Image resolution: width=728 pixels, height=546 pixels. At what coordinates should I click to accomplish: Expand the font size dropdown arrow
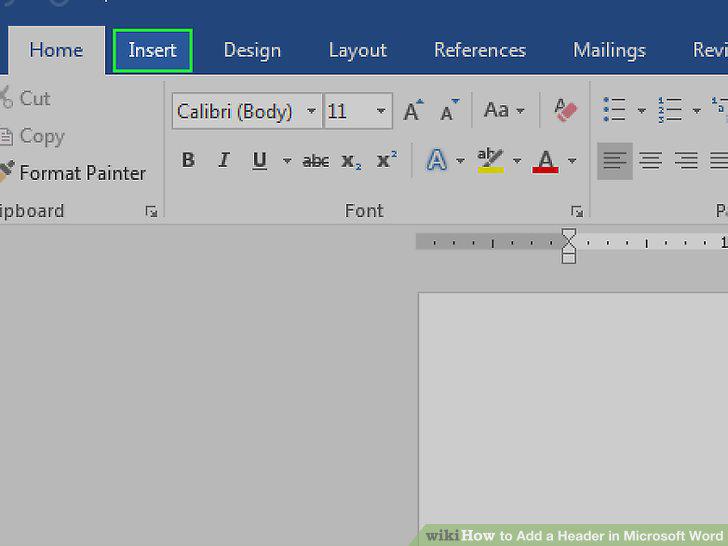pyautogui.click(x=381, y=111)
